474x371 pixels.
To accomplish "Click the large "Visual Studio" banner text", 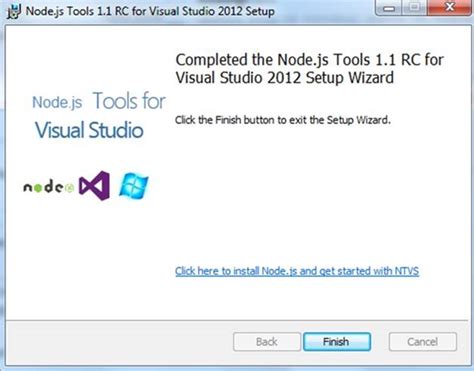I will click(x=89, y=130).
